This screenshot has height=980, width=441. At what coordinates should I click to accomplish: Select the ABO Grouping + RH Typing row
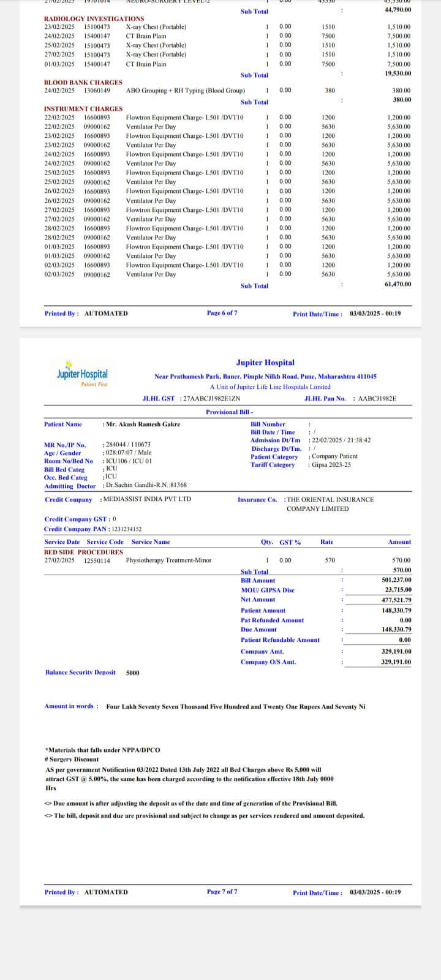[x=185, y=91]
